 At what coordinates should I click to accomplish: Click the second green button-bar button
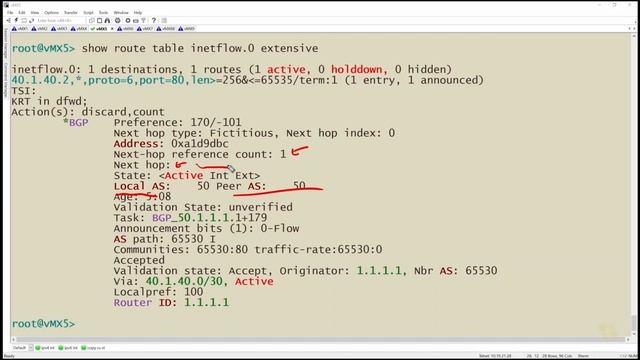click(68, 348)
